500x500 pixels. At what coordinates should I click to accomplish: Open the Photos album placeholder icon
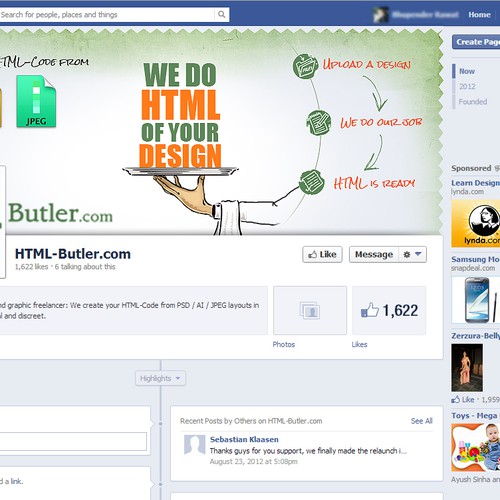click(x=310, y=310)
